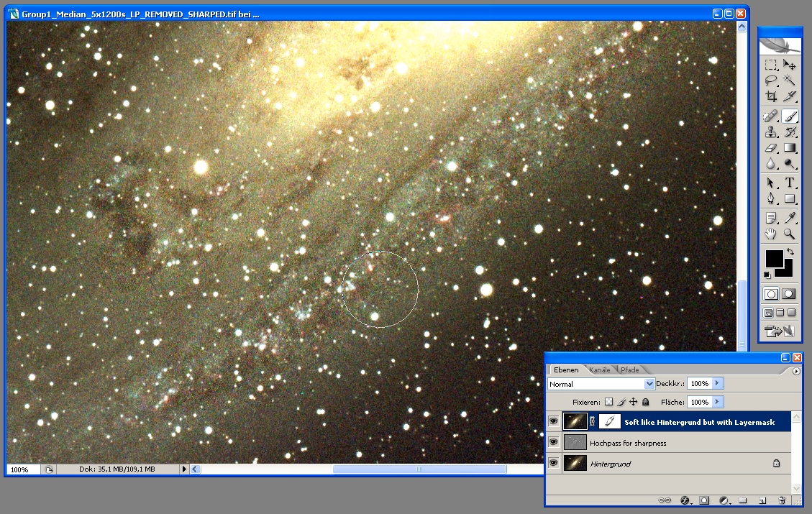This screenshot has height=514, width=812.
Task: Choose Full screen mode with menu bar
Action: point(780,313)
